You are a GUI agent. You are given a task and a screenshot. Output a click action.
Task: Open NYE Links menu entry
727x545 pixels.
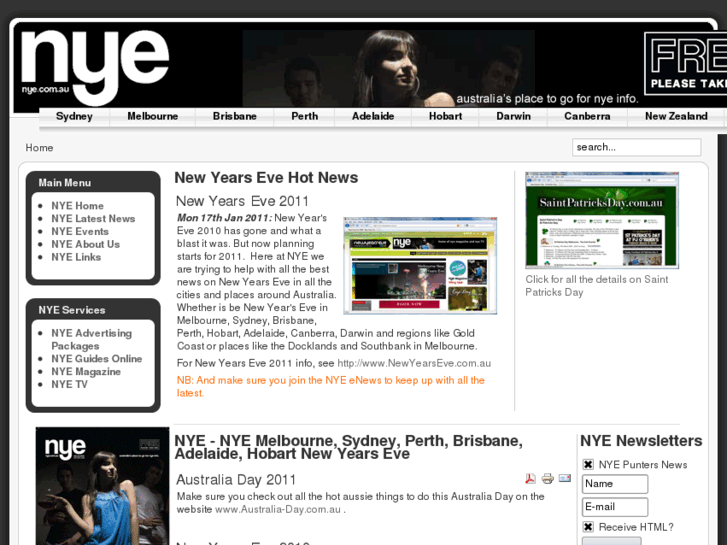(76, 257)
